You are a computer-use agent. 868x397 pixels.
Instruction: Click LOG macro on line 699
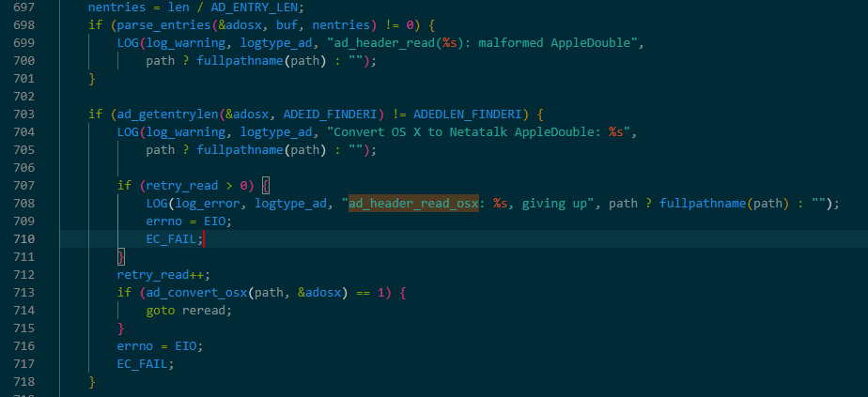(128, 43)
